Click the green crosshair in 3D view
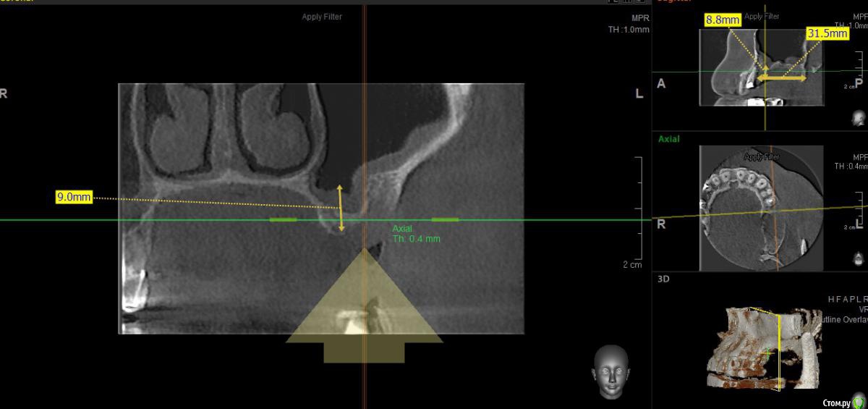 click(767, 353)
